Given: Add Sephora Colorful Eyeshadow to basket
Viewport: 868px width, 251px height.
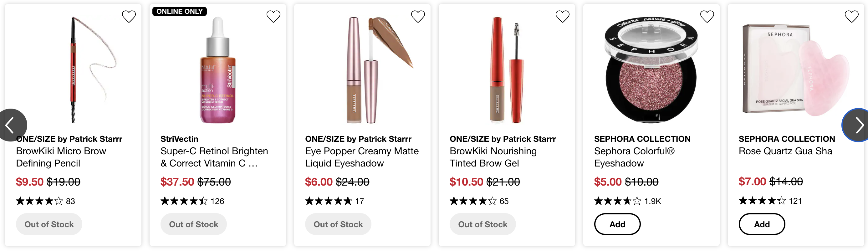Looking at the screenshot, I should coord(617,224).
